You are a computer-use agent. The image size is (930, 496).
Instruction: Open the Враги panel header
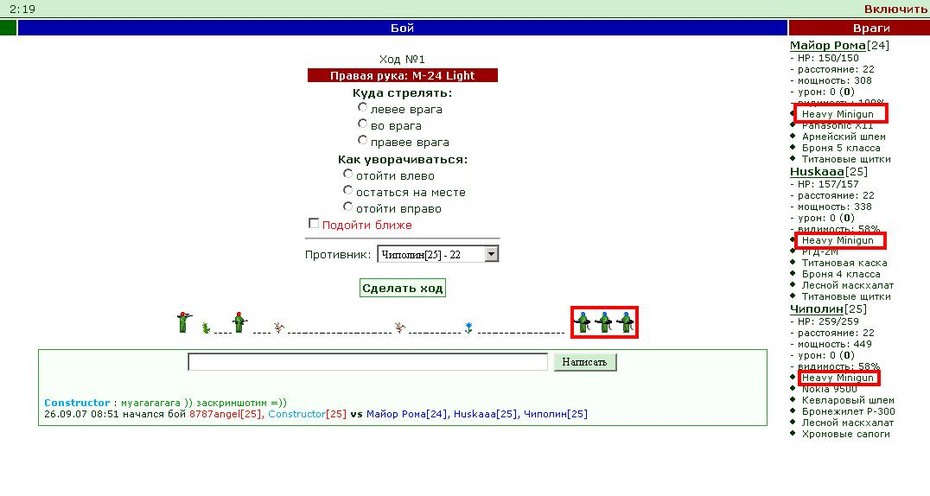859,28
